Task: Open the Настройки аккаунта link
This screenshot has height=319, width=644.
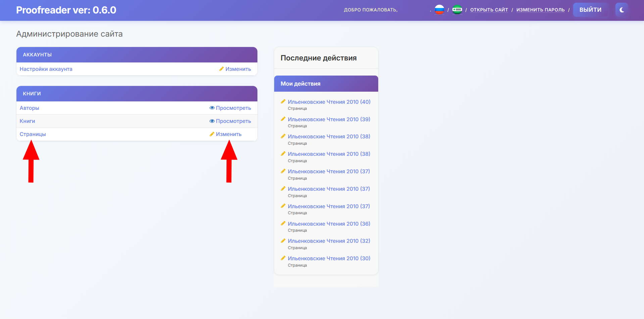Action: (x=46, y=69)
